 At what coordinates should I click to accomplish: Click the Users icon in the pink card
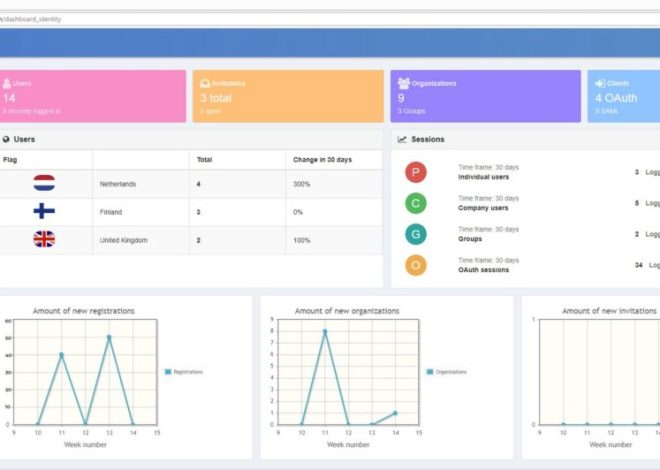(x=7, y=83)
